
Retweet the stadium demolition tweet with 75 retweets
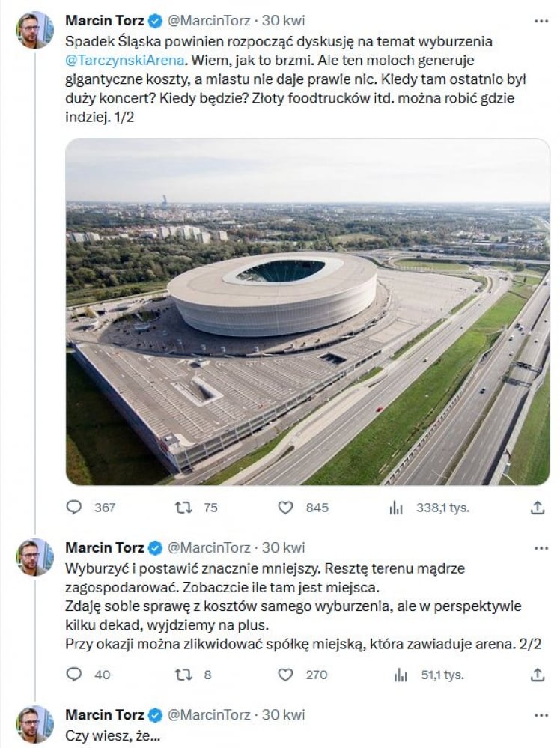183,508
